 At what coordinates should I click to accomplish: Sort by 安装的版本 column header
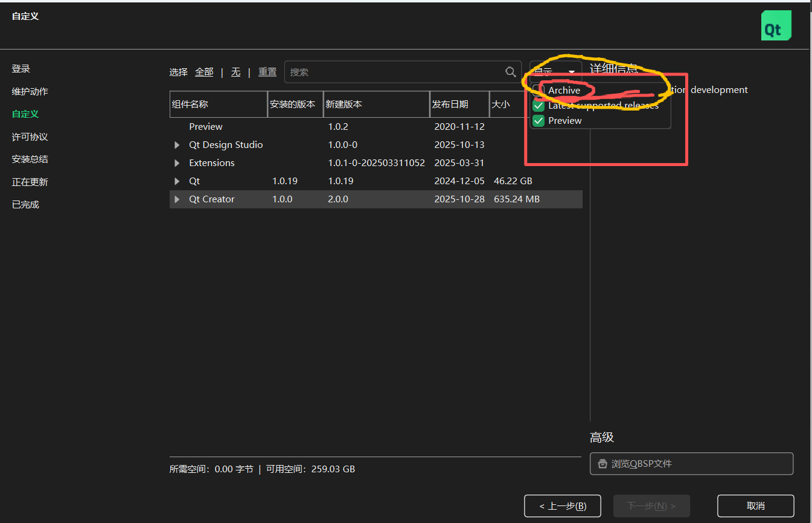tap(295, 104)
